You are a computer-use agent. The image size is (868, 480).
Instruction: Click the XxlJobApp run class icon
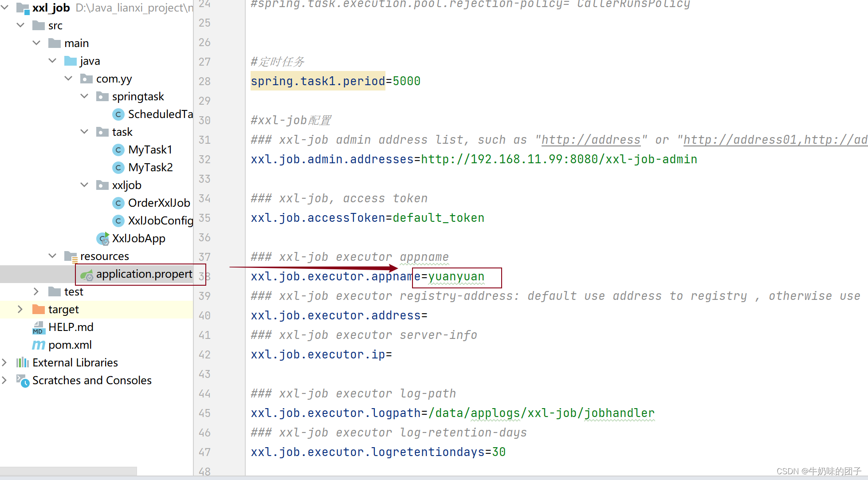pos(103,239)
